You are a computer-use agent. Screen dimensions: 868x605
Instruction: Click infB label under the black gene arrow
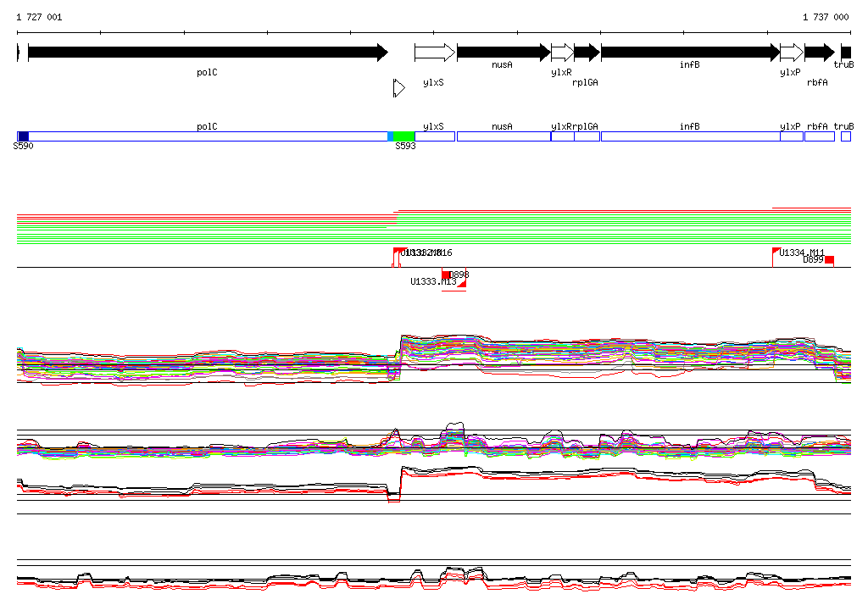[690, 64]
